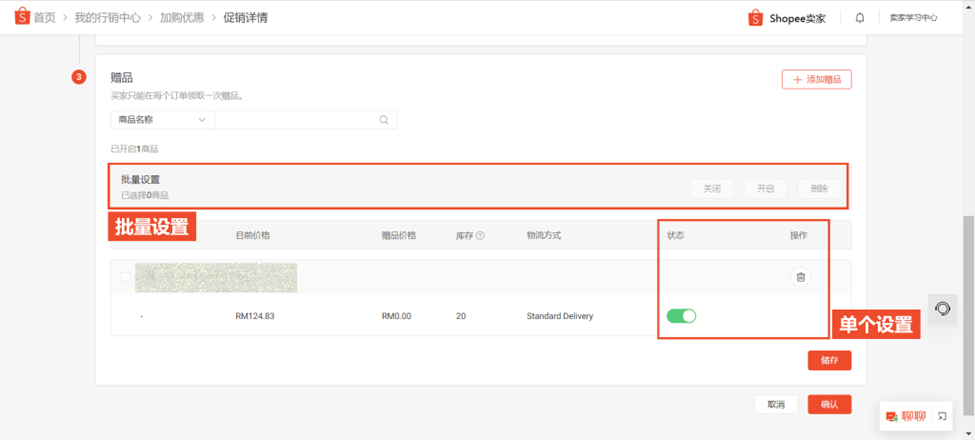This screenshot has height=440, width=975.
Task: Open 卖家学习中心 link
Action: pyautogui.click(x=913, y=18)
